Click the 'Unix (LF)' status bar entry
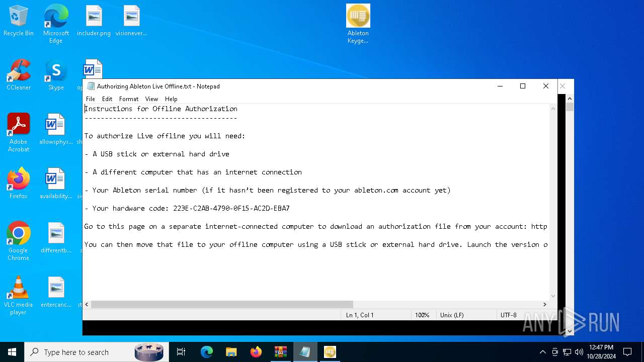The height and width of the screenshot is (362, 644). [452, 315]
